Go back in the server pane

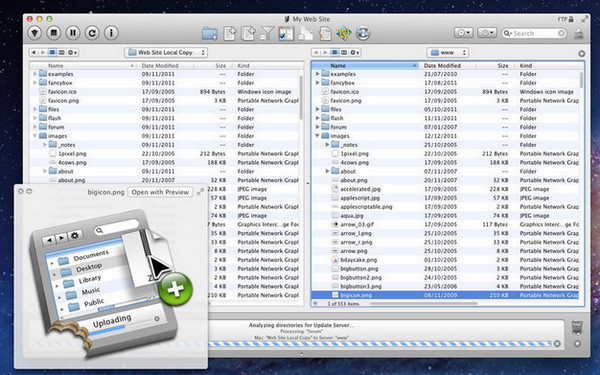[316, 52]
